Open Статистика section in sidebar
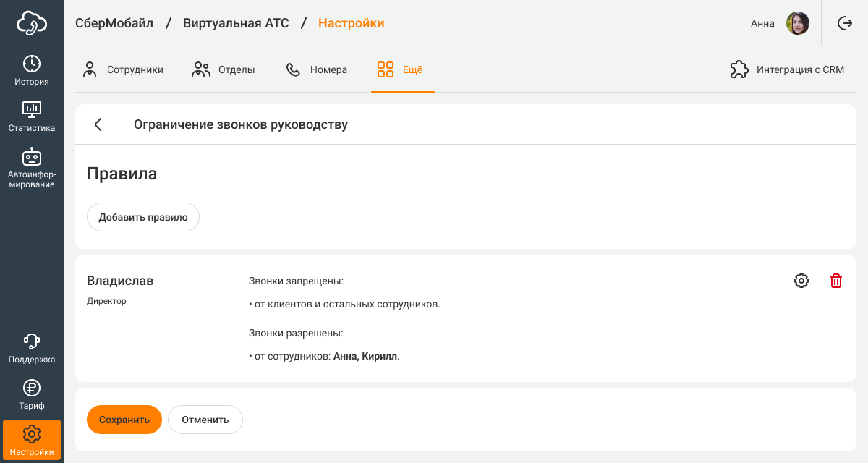 (32, 116)
